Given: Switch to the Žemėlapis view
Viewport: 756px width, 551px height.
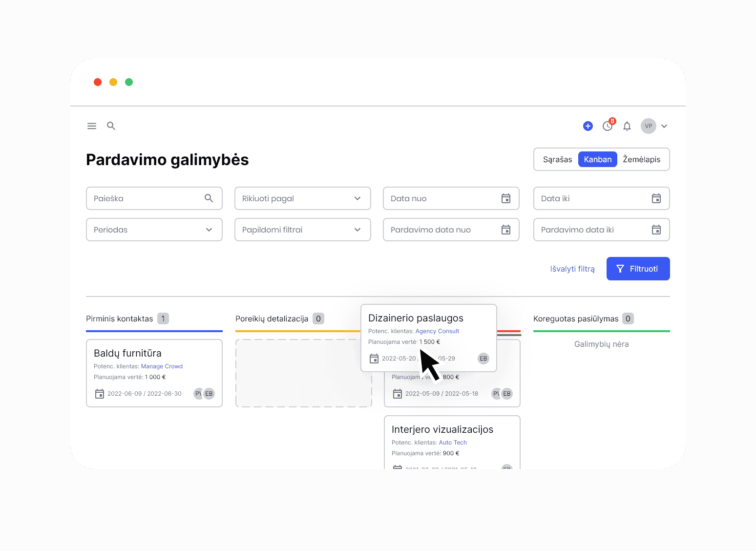Looking at the screenshot, I should [641, 159].
